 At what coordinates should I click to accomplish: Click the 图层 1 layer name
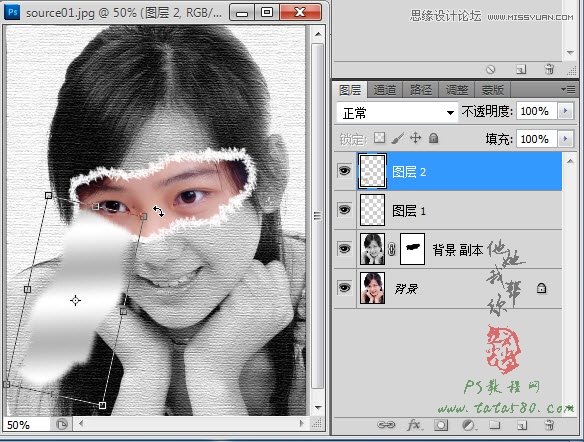tap(409, 211)
